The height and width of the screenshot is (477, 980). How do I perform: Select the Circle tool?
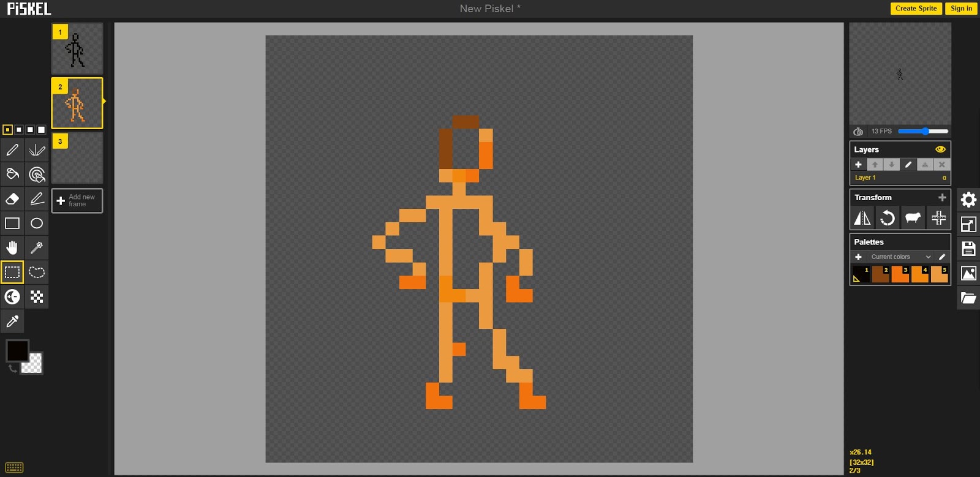(x=37, y=223)
